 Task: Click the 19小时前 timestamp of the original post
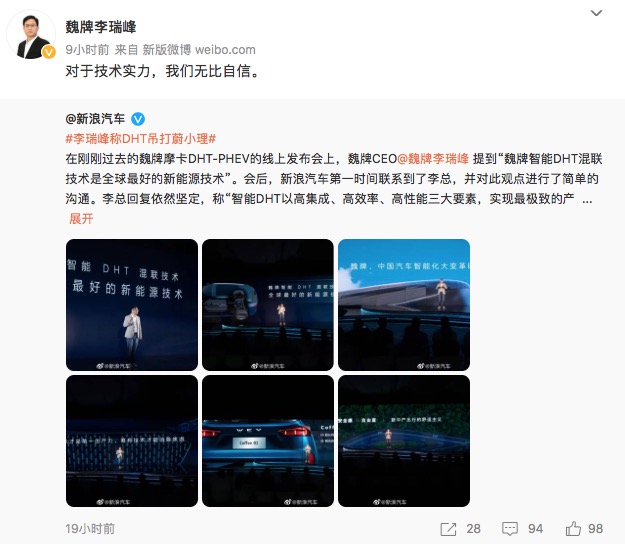tap(90, 529)
